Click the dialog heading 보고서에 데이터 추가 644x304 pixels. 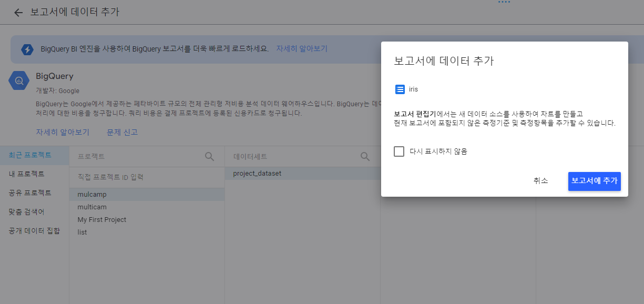[444, 61]
